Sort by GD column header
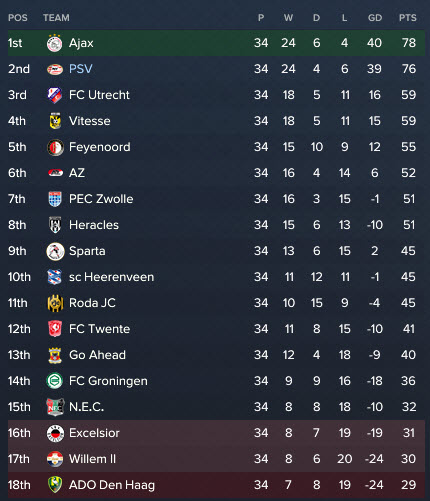 [375, 18]
